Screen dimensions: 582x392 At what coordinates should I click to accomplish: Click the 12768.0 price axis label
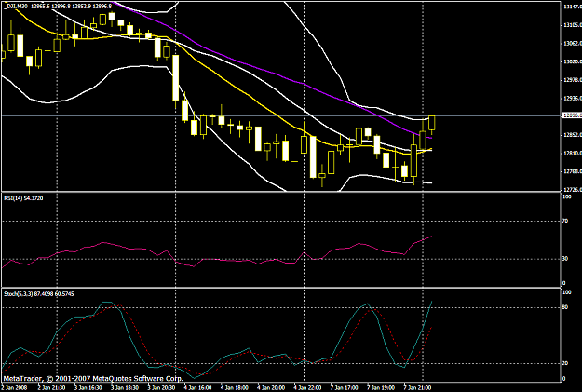tap(573, 171)
